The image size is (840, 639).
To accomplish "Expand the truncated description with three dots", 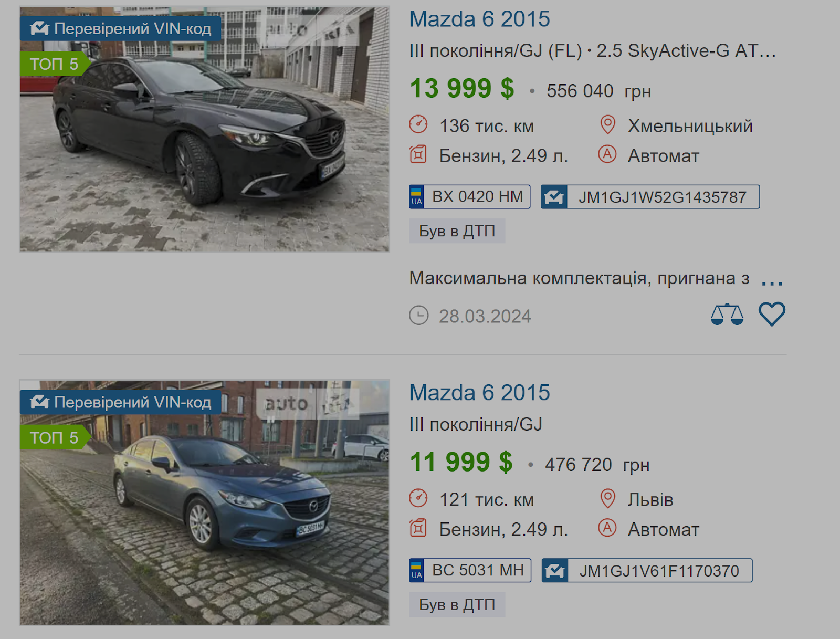I will 772,282.
